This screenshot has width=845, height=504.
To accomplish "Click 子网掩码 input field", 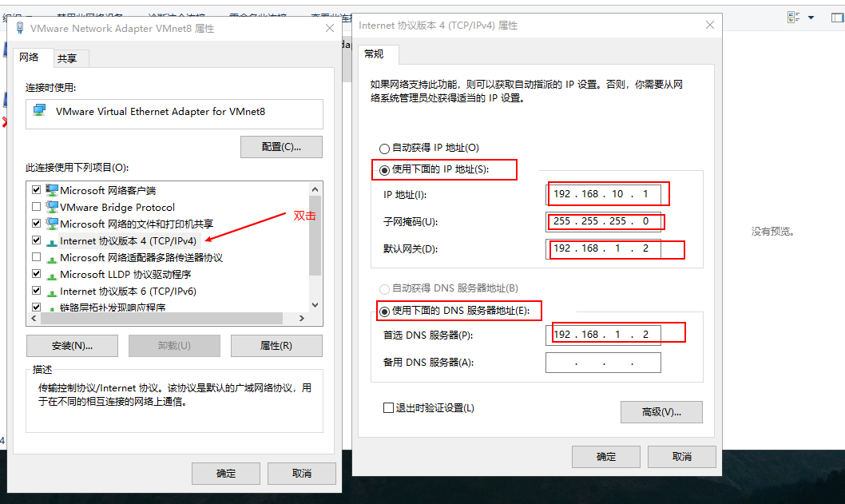I will pyautogui.click(x=603, y=221).
